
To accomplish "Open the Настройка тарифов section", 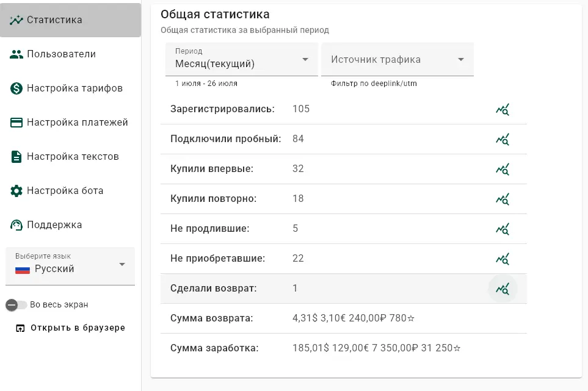I will (70, 88).
